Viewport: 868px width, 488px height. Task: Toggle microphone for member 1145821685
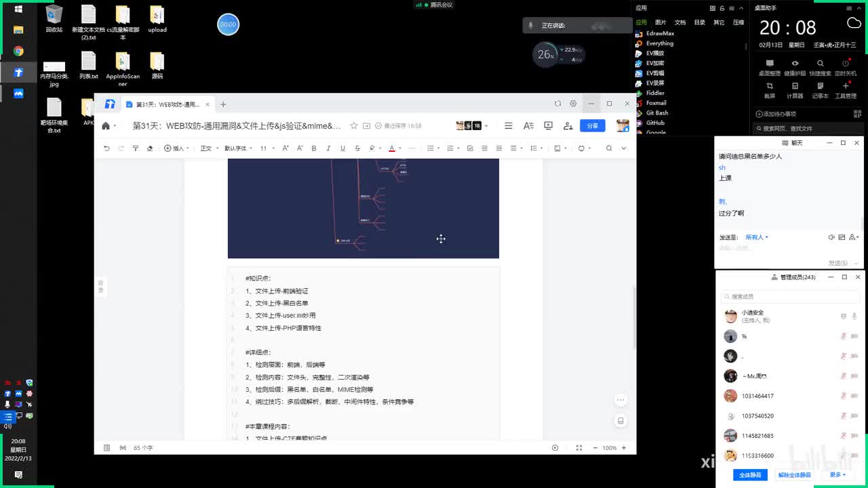[x=844, y=436]
